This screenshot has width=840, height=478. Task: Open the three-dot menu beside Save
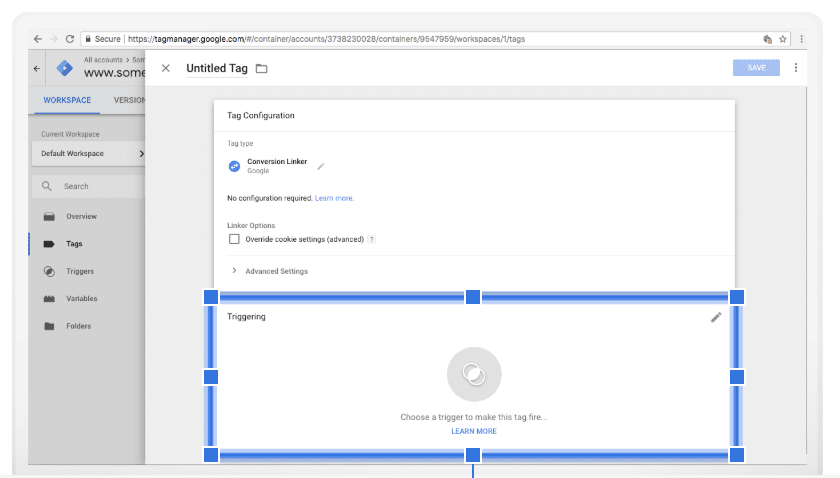pos(796,68)
